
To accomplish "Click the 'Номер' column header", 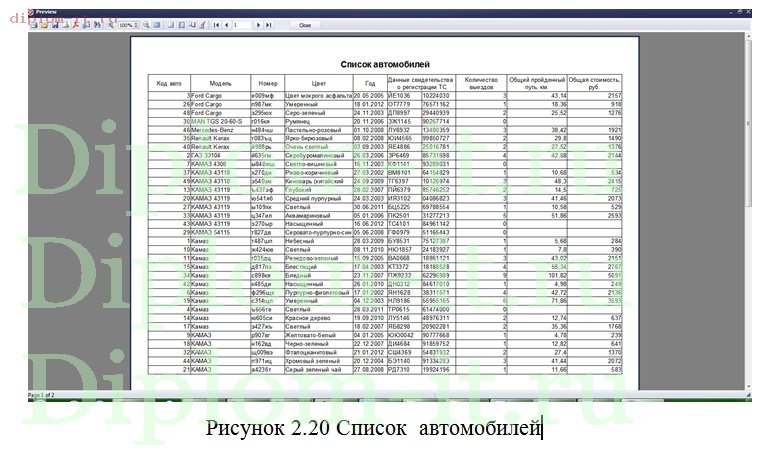I will [x=268, y=83].
